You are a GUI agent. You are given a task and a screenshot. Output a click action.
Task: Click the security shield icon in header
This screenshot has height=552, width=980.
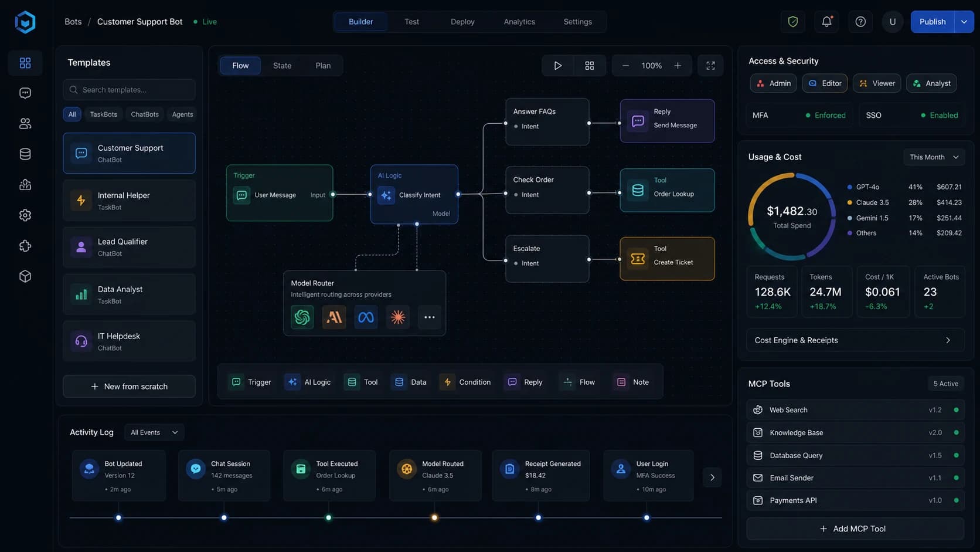coord(793,22)
